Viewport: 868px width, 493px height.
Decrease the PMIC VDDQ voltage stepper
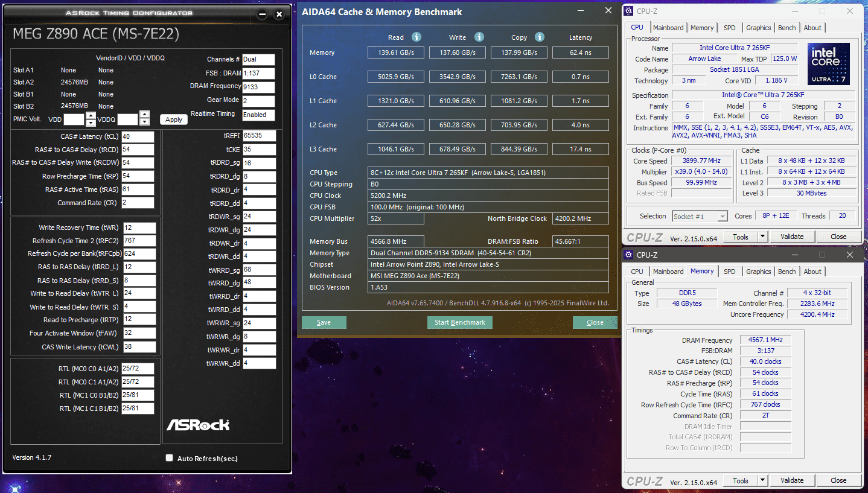pyautogui.click(x=144, y=122)
